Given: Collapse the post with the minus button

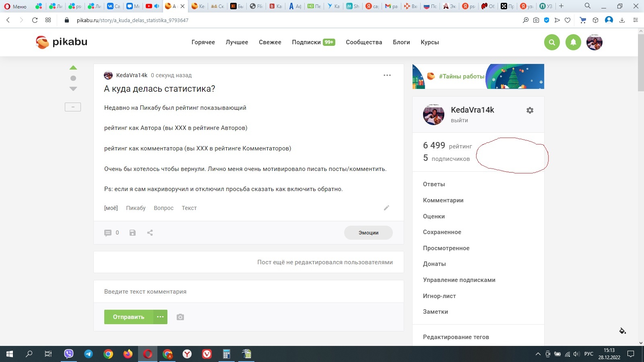Looking at the screenshot, I should 73,107.
